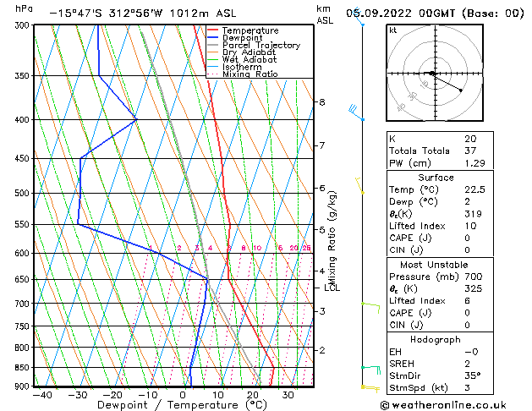Click the StmSpd (kt) value 3
This screenshot has width=532, height=411.
468,387
